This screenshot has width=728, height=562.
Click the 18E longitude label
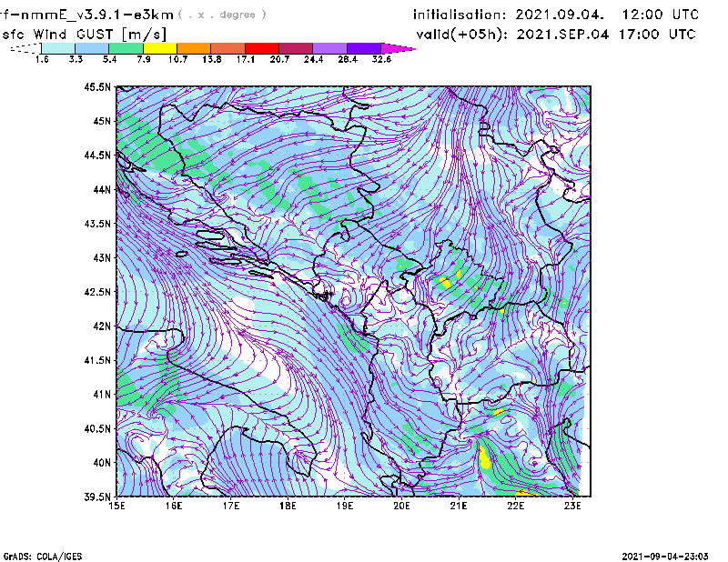click(x=288, y=506)
